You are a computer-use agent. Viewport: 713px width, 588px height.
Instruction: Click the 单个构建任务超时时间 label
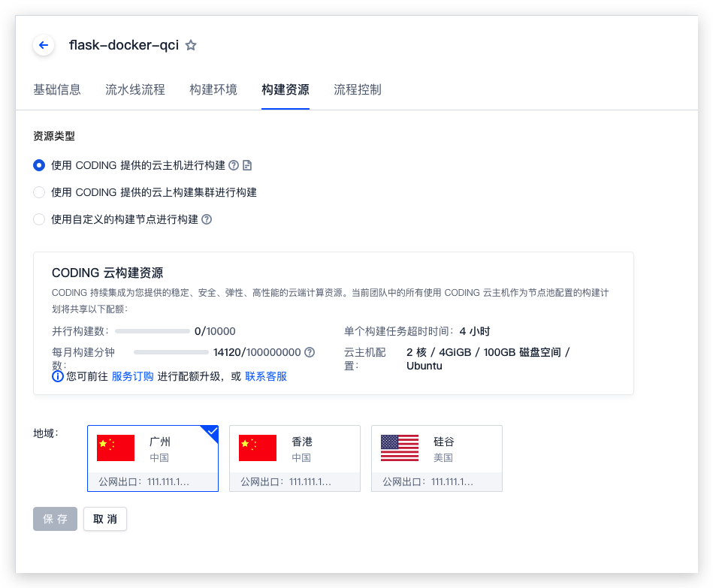399,331
